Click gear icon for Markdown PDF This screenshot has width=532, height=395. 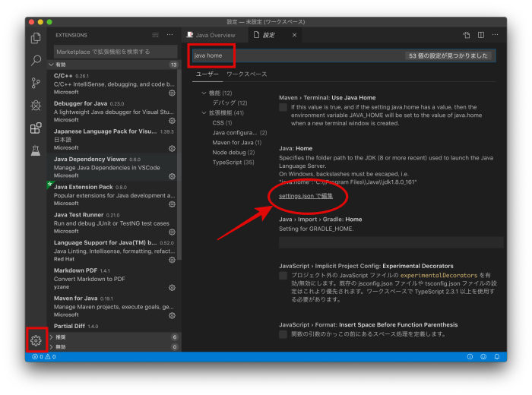point(172,288)
